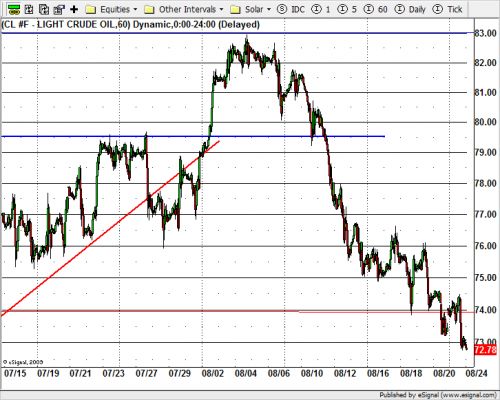This screenshot has width=500, height=400.
Task: Select the 60 minute interval
Action: point(375,9)
